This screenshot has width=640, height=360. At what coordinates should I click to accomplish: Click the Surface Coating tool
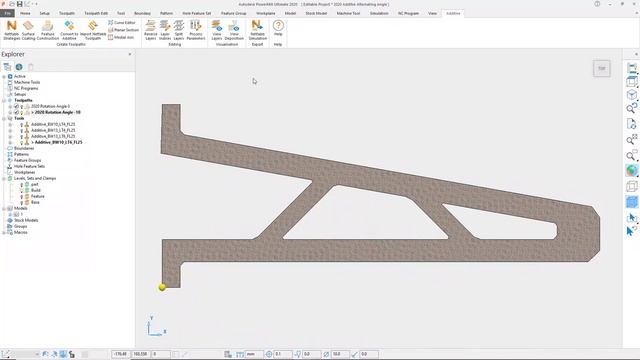[28, 30]
